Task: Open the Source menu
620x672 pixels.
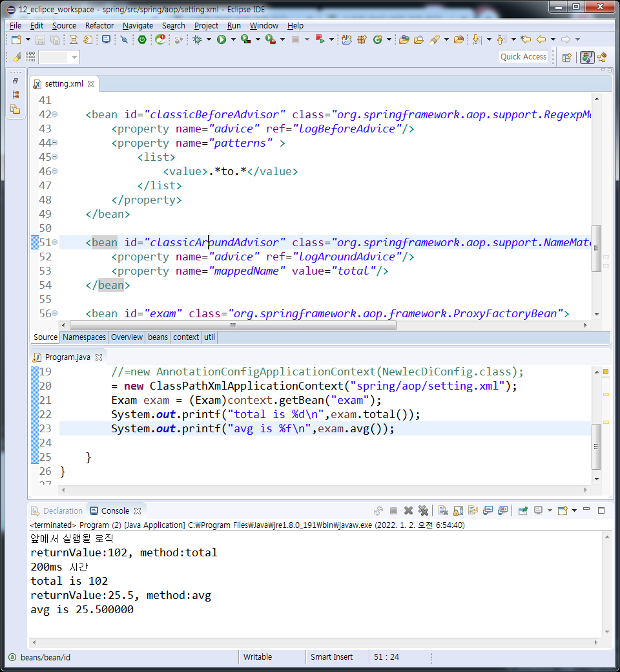Action: point(65,26)
